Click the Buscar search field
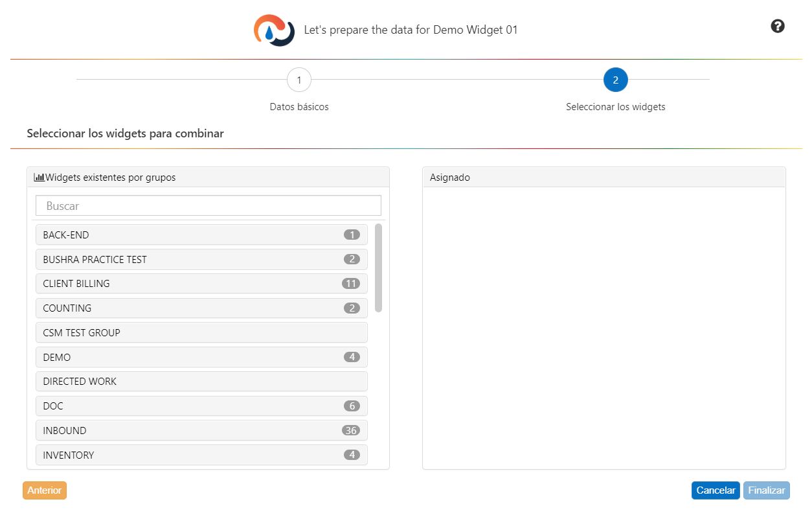This screenshot has width=812, height=528. [x=208, y=206]
